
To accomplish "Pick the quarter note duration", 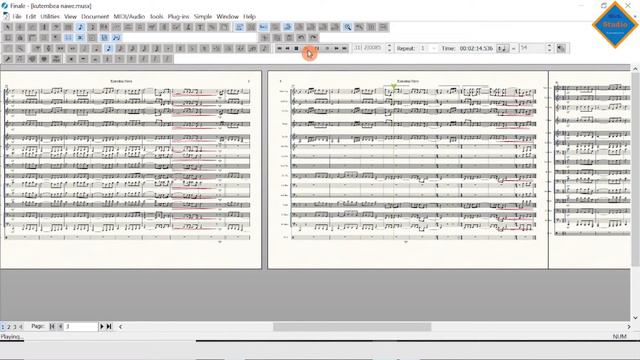I will 96,48.
